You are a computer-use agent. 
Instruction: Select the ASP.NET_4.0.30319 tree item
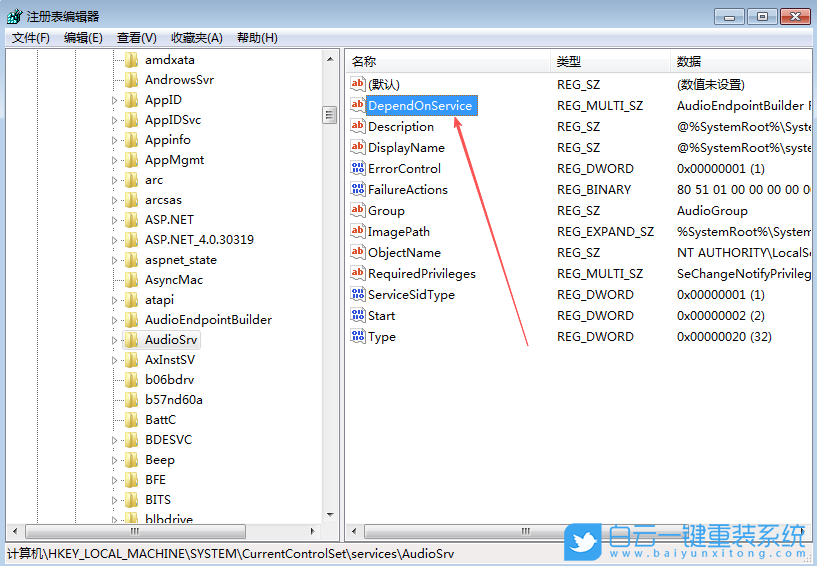tap(199, 240)
